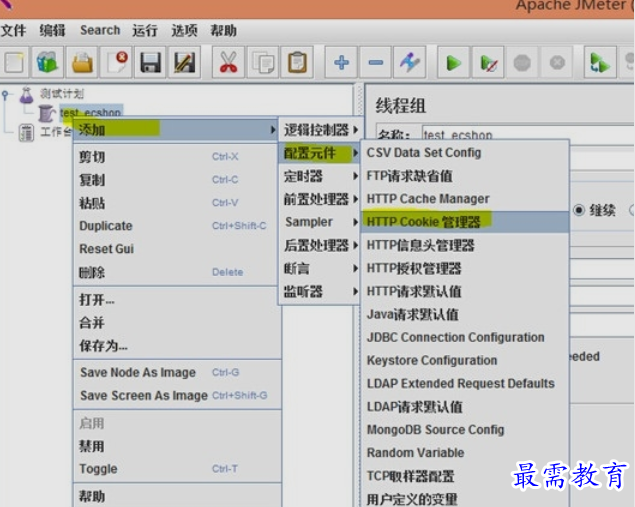Viewport: 635px width, 507px height.
Task: Open the 文件 menu
Action: (13, 30)
